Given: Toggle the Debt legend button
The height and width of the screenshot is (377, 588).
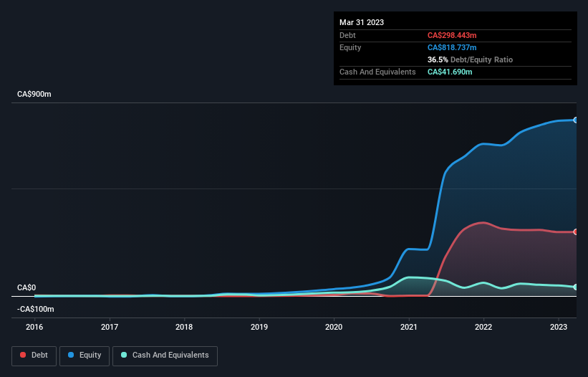Looking at the screenshot, I should coord(34,355).
